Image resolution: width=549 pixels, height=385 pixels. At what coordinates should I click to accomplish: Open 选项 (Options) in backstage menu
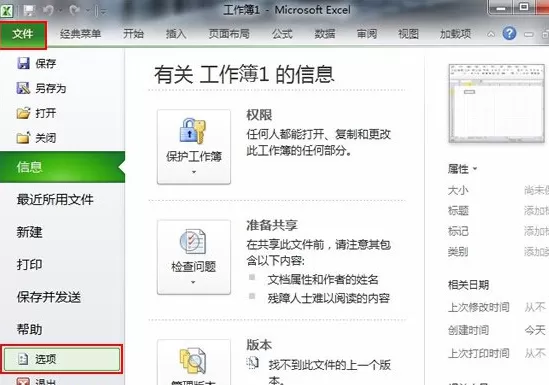[x=62, y=359]
